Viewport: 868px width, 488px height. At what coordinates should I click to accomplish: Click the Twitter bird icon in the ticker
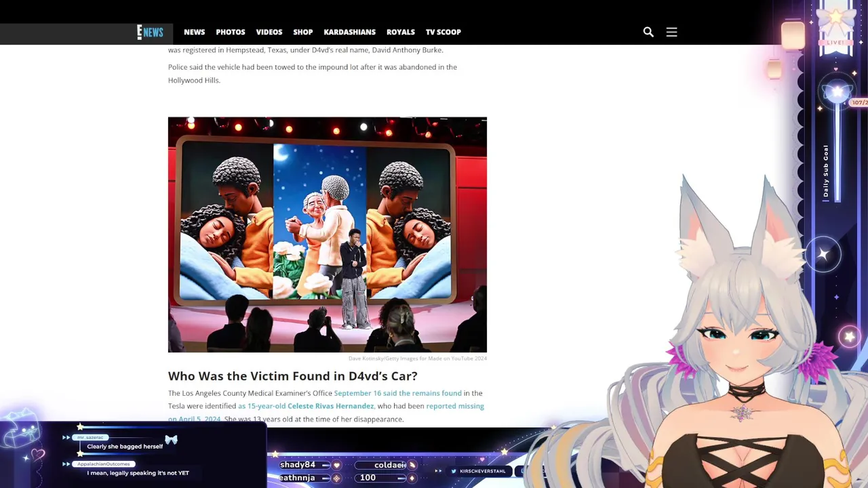(454, 471)
